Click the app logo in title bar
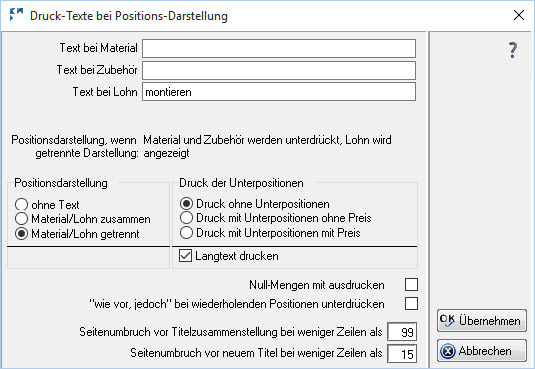 pyautogui.click(x=16, y=15)
